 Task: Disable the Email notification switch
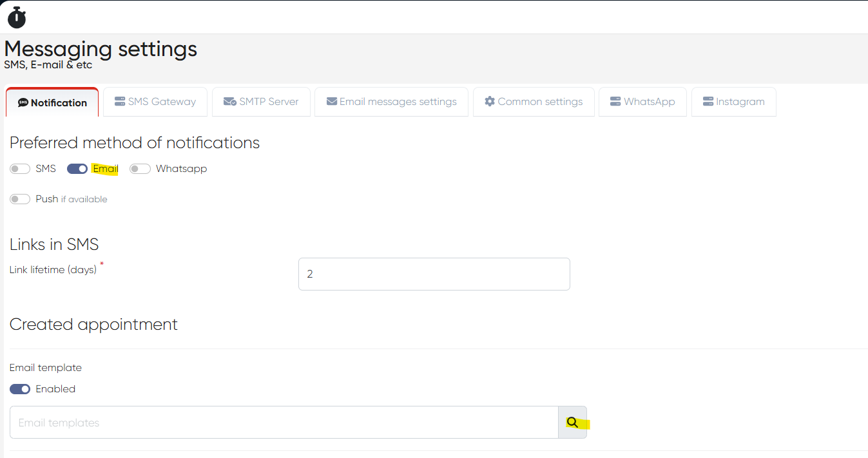coord(77,169)
